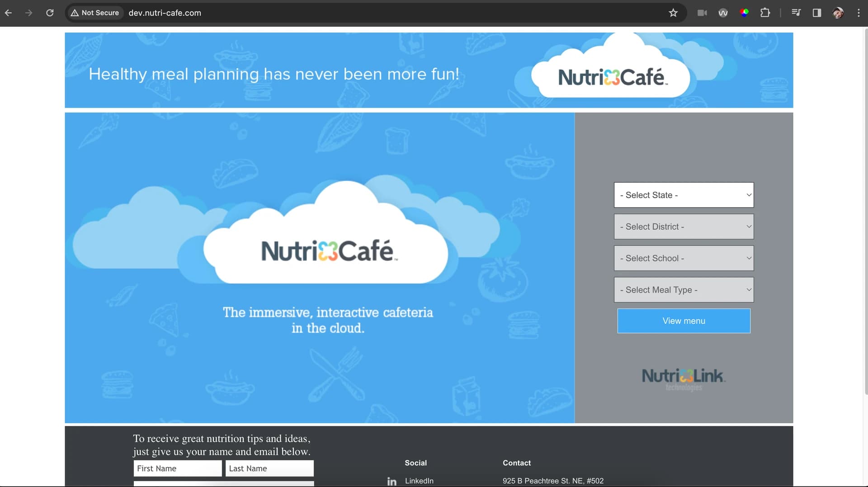Viewport: 868px width, 487px height.
Task: Click the address '925 B Peachtree St. NE, #502'
Action: (553, 481)
